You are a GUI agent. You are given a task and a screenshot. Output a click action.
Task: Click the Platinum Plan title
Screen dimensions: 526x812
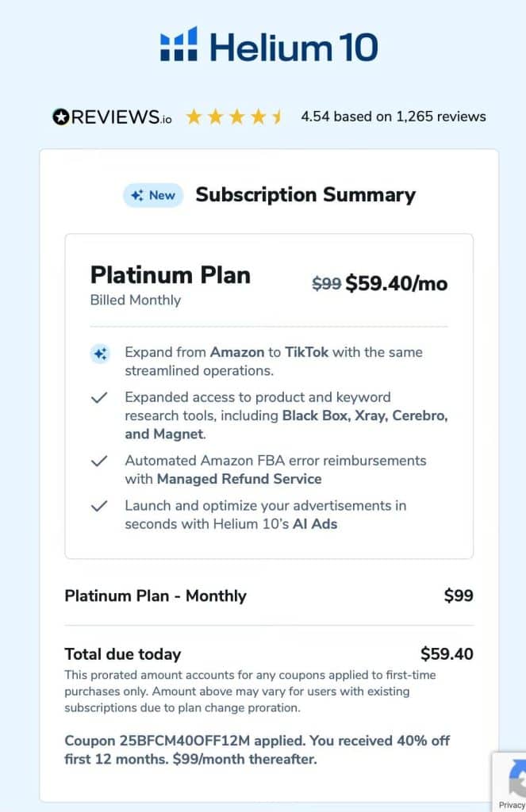(x=170, y=275)
